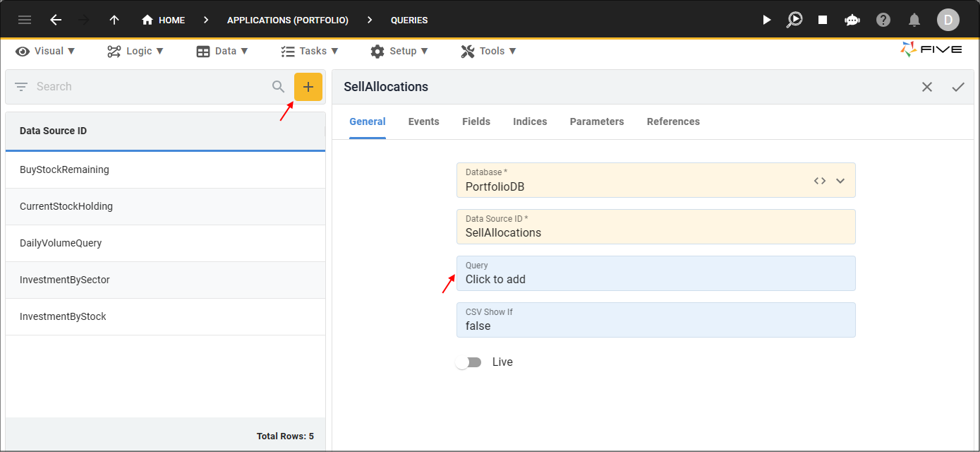Open the user avatar D

click(948, 20)
